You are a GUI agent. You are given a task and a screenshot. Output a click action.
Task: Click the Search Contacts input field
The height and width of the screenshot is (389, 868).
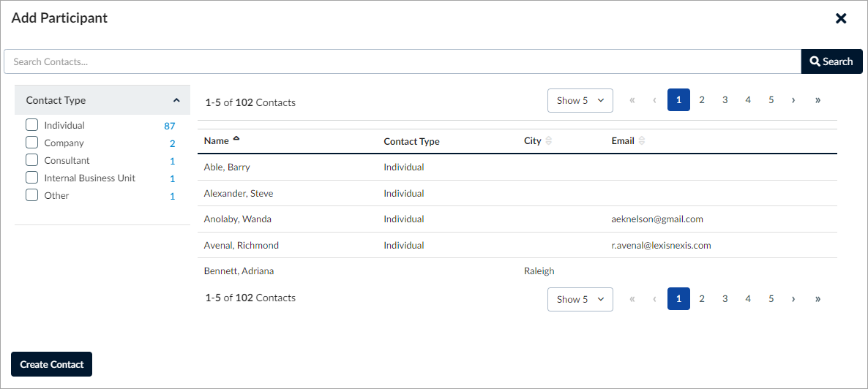pos(403,61)
